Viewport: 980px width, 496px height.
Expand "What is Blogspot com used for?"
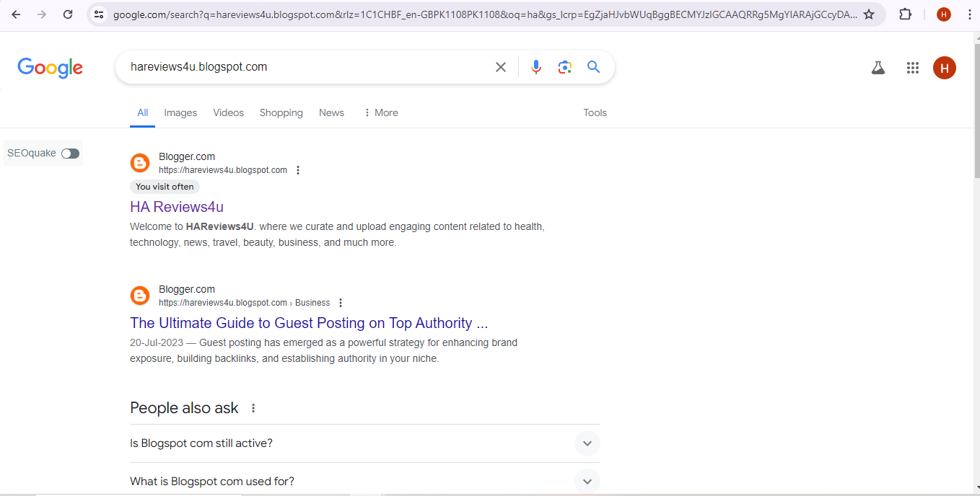coord(587,482)
